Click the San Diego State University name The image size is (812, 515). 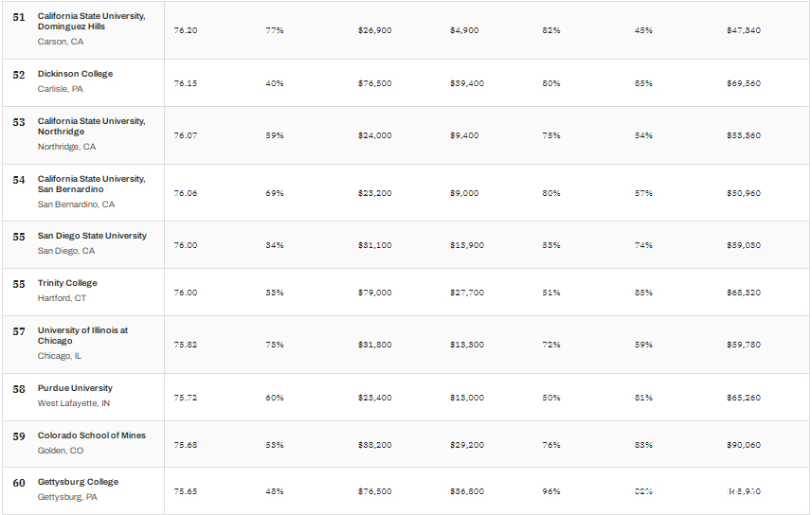[92, 236]
